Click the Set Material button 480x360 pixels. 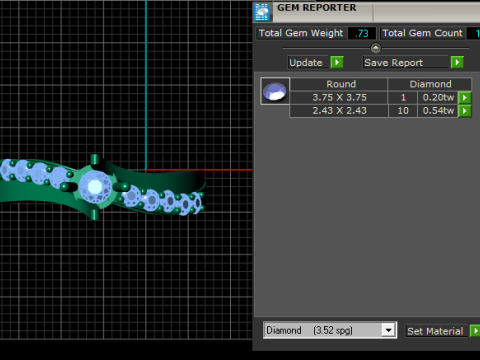pyautogui.click(x=436, y=331)
